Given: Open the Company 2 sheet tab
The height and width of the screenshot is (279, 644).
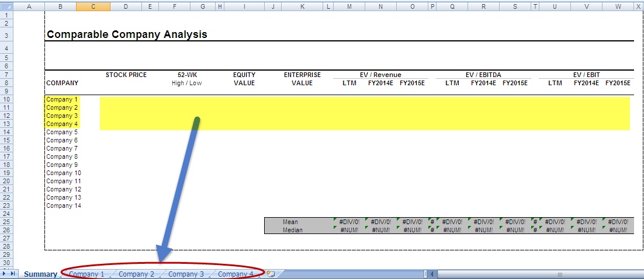Looking at the screenshot, I should point(136,274).
